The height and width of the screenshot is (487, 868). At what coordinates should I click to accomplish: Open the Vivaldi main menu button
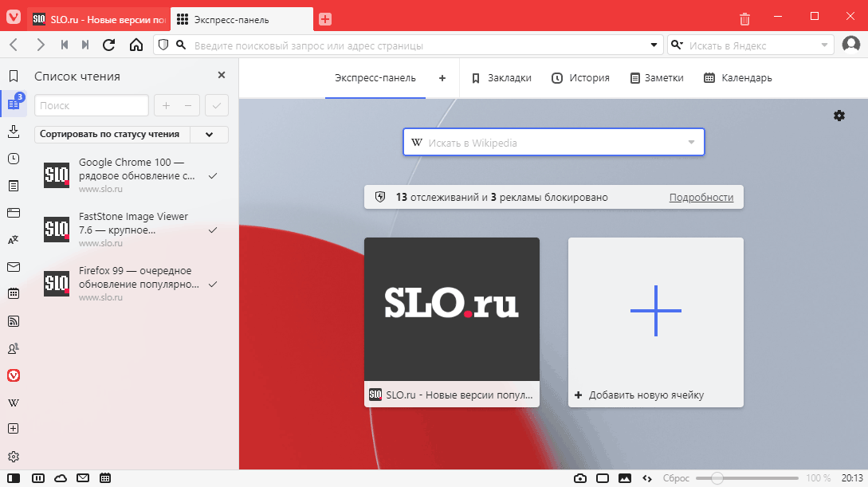click(14, 17)
